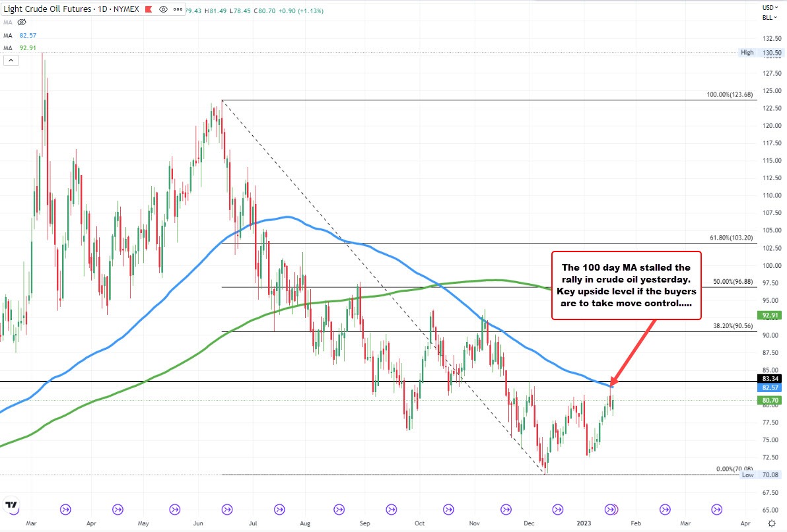787x532 pixels.
Task: Toggle the main symbol visibility eye icon
Action: (164, 9)
